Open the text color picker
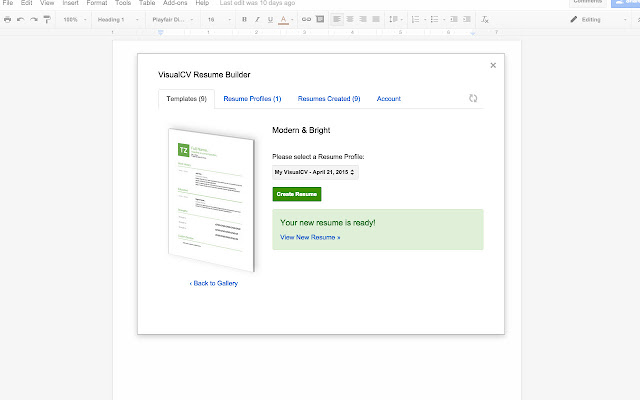This screenshot has width=640, height=400. tap(284, 19)
